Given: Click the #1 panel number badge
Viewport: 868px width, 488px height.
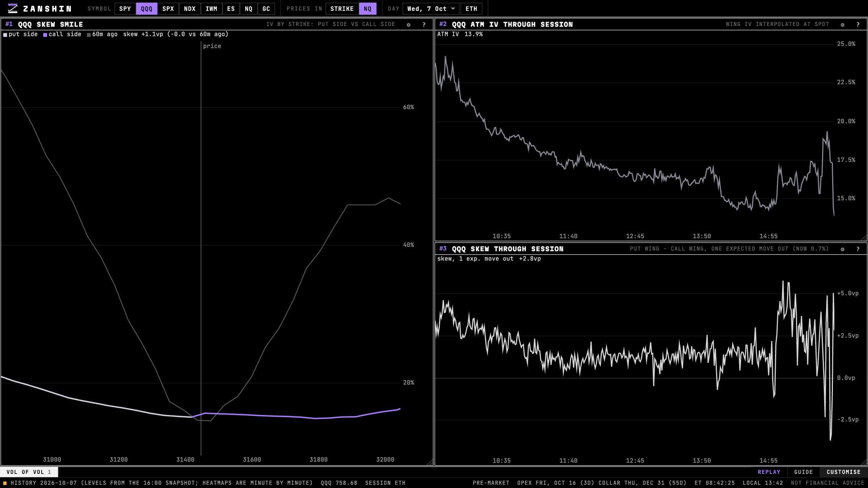Looking at the screenshot, I should coord(9,24).
